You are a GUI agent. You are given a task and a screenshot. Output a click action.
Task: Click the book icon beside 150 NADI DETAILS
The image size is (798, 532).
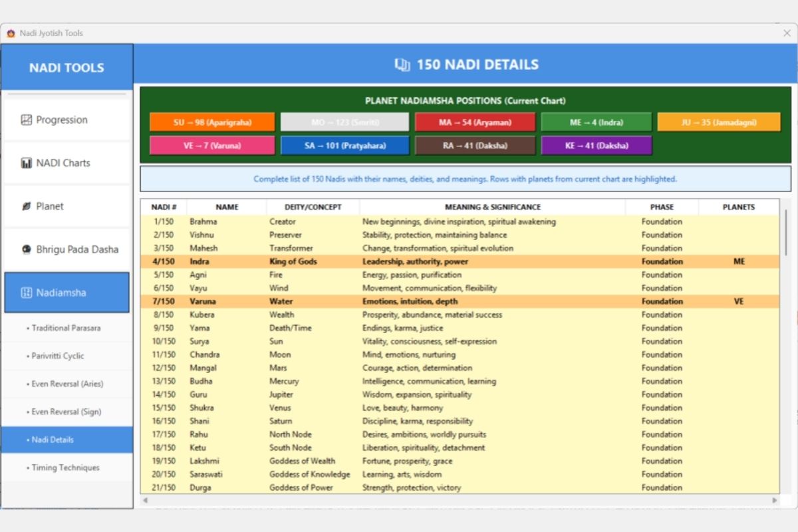[402, 65]
